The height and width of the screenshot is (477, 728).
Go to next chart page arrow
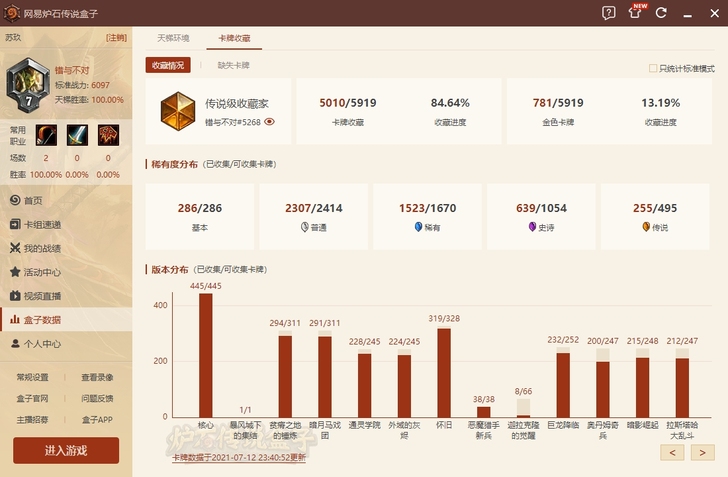tap(702, 452)
